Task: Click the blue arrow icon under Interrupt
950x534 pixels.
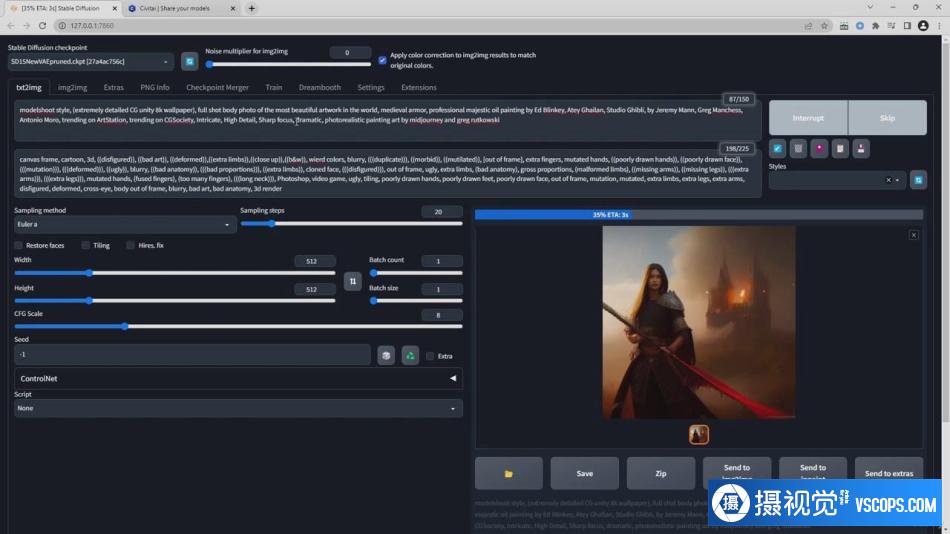Action: (777, 149)
